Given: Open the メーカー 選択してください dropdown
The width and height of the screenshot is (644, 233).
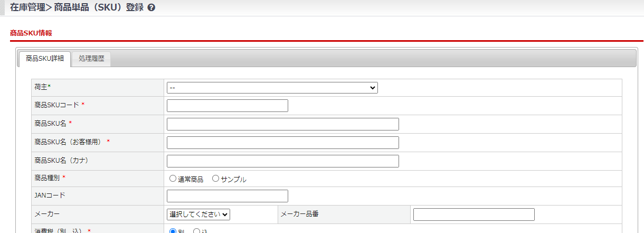Looking at the screenshot, I should click(x=198, y=215).
